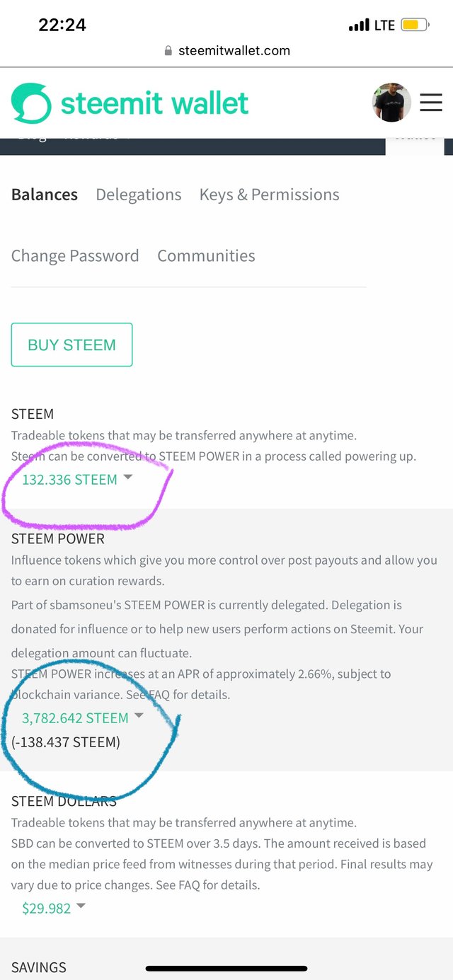Expand the 132.336 STEEM dropdown arrow
The image size is (453, 980).
(x=128, y=478)
